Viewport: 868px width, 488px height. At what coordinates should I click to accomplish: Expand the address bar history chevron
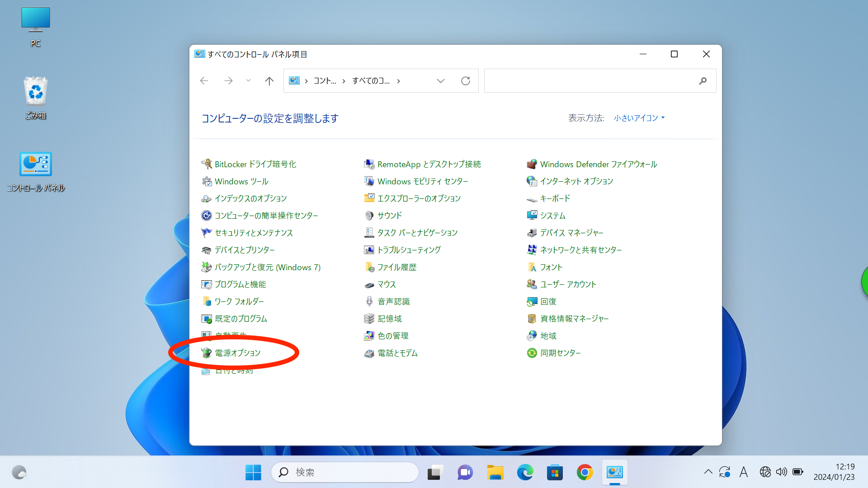pyautogui.click(x=440, y=81)
